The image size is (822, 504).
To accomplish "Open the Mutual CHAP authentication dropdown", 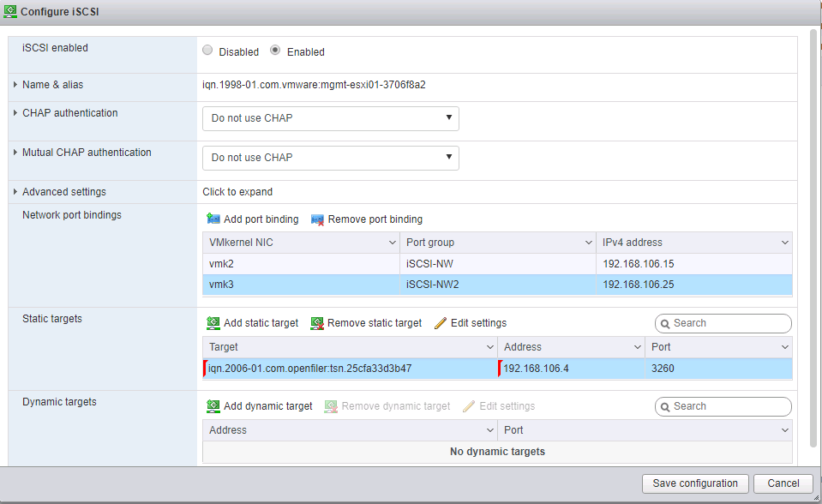I will (331, 158).
